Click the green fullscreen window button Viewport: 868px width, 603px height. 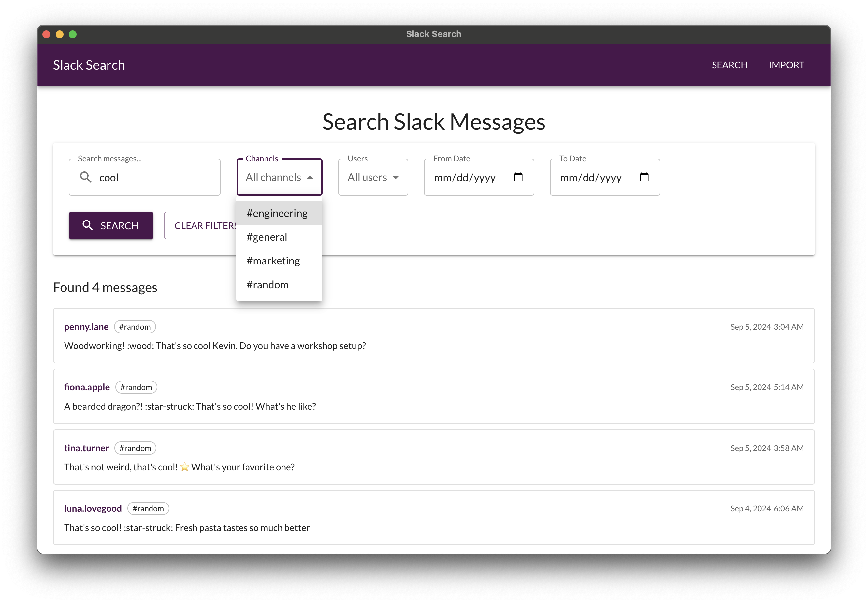pos(73,34)
